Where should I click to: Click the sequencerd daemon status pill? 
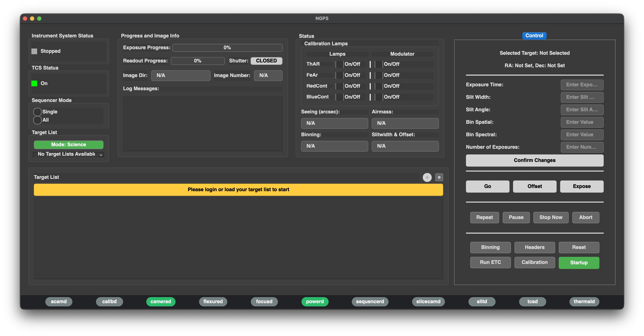pos(370,302)
